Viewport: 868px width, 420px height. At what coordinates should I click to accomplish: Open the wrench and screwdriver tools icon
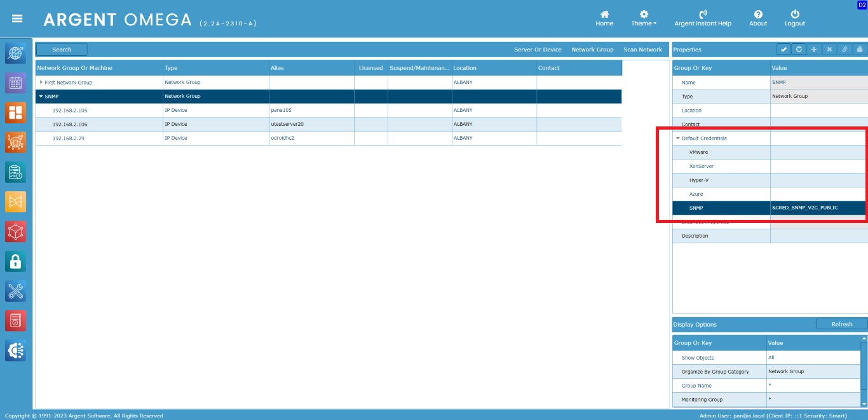click(16, 291)
